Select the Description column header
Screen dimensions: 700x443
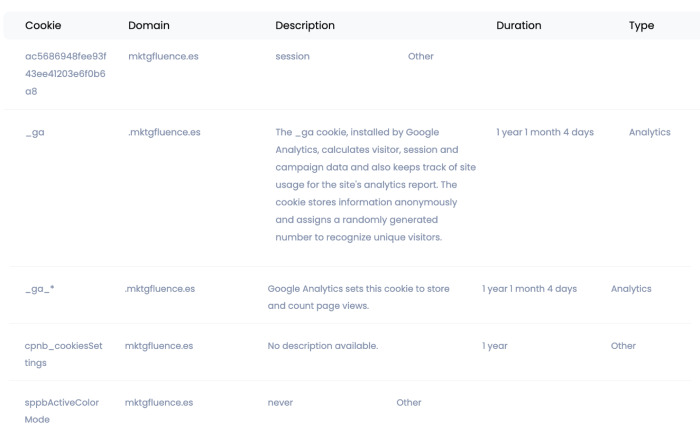click(x=305, y=25)
